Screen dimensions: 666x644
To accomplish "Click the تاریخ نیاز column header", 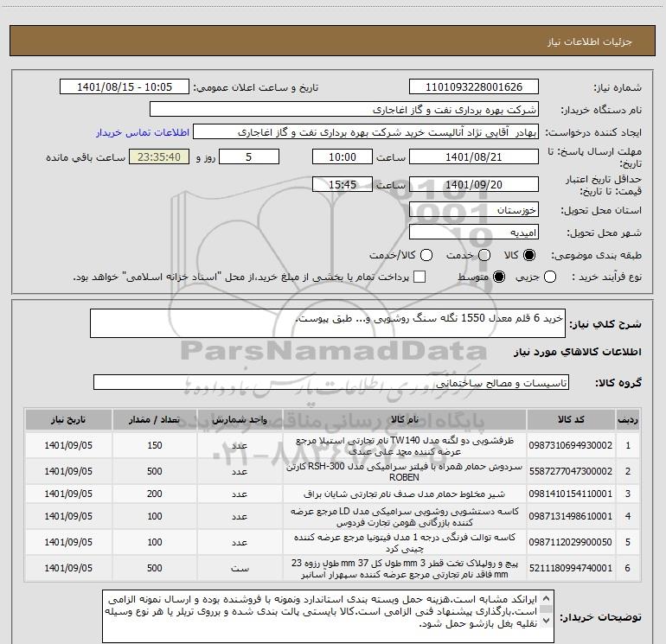I will (x=68, y=420).
